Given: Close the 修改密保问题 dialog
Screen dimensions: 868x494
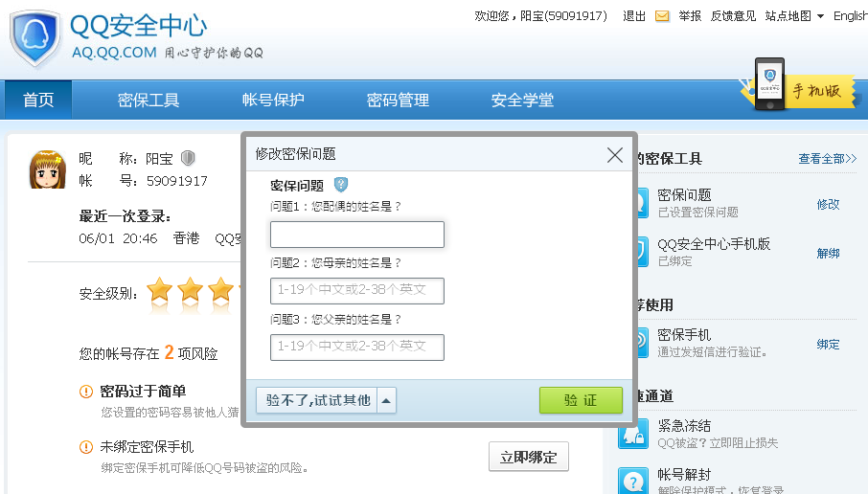Looking at the screenshot, I should point(615,155).
